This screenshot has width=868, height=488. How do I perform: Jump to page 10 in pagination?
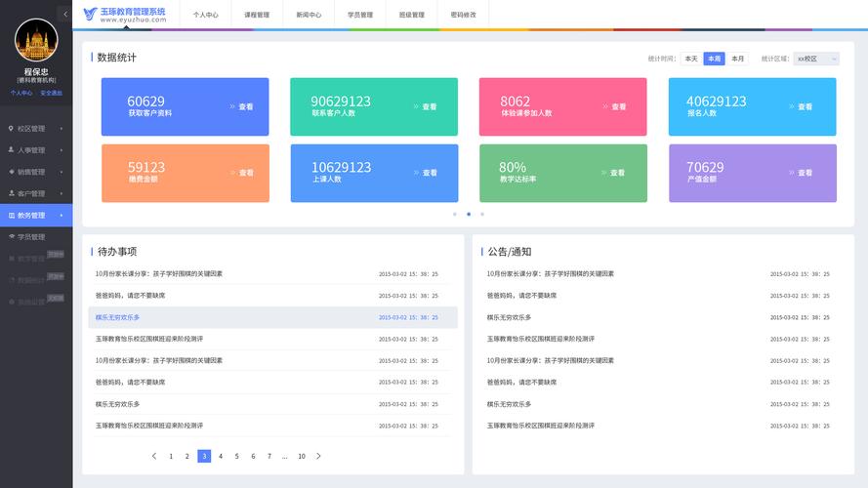[302, 456]
